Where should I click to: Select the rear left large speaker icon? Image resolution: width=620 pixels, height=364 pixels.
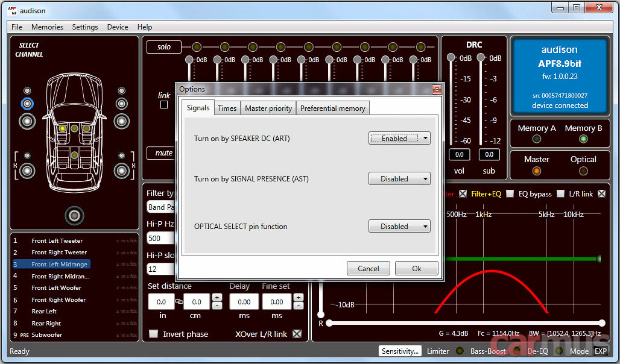pyautogui.click(x=27, y=171)
